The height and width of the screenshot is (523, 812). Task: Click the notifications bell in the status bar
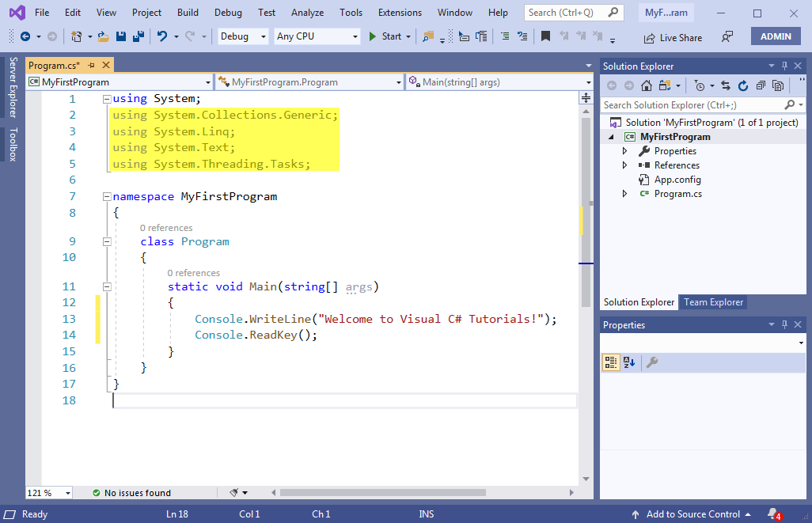[773, 514]
